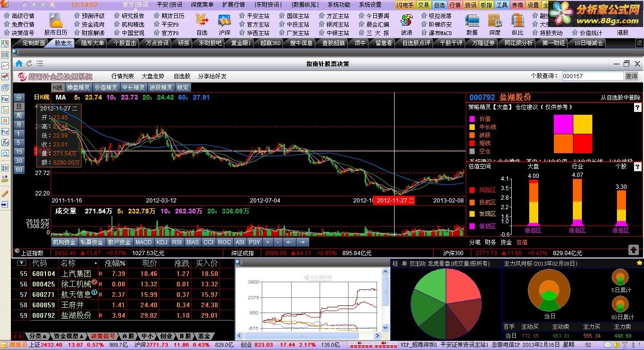644x350 pixels.
Task: Open the 股市日历 calendar icon
Action: [x=55, y=20]
